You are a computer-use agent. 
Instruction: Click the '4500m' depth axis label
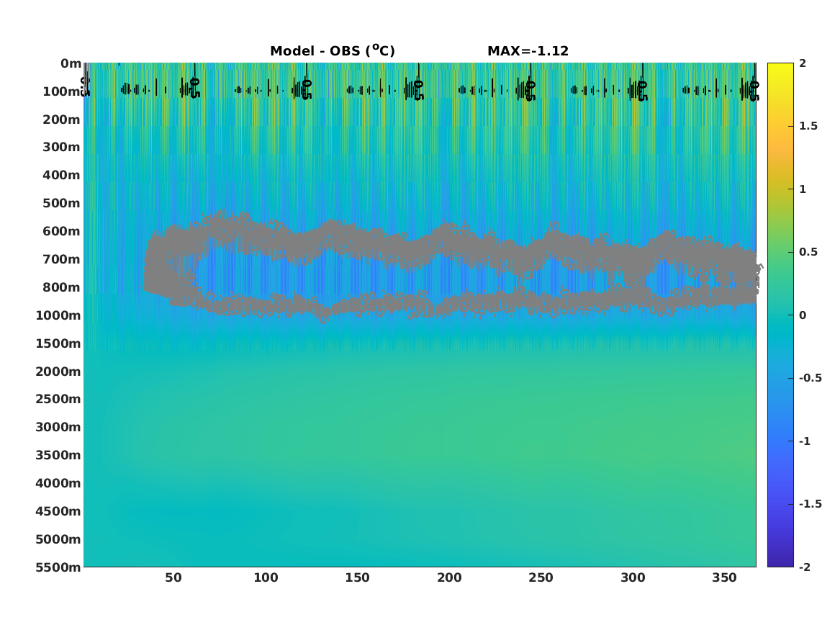58,512
